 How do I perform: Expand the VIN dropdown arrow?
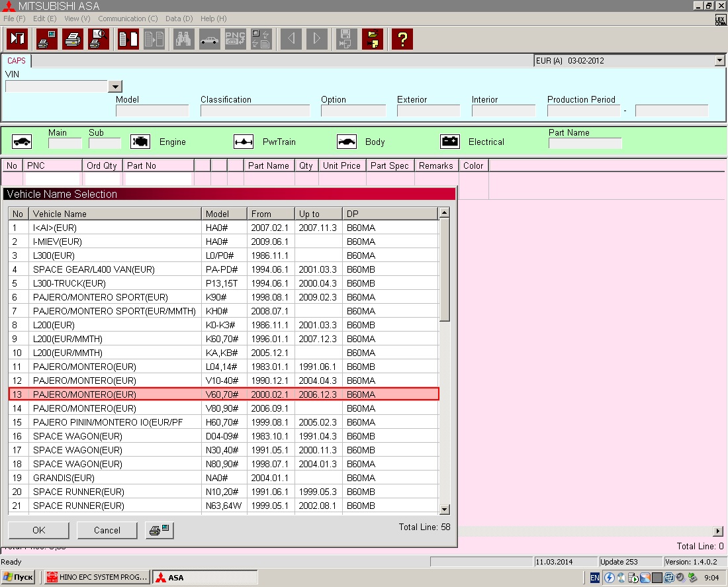(115, 86)
